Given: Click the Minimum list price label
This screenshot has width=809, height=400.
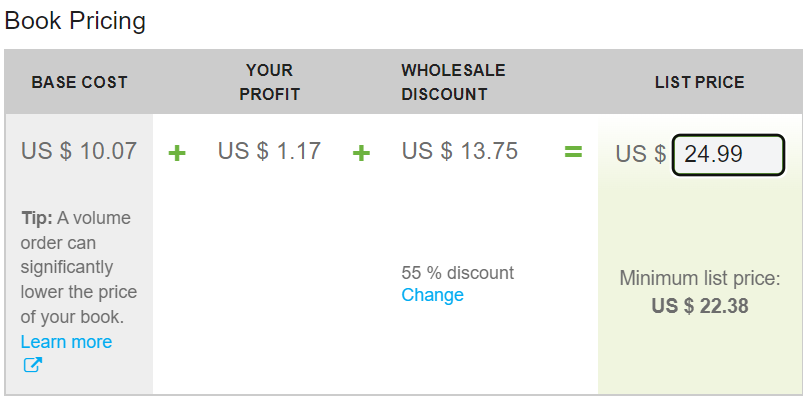Looking at the screenshot, I should [x=700, y=279].
